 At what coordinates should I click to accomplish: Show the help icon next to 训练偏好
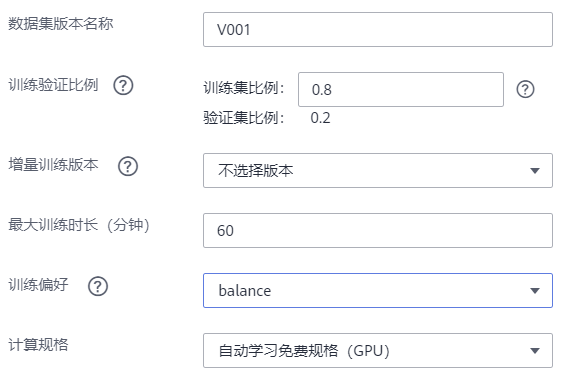pos(98,286)
